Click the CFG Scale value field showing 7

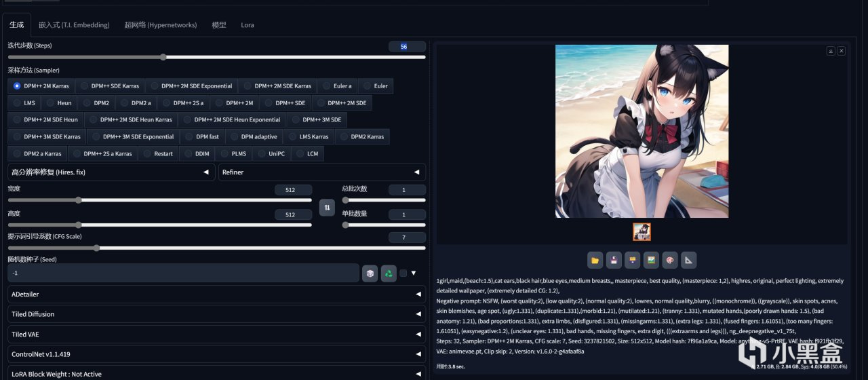coord(407,237)
